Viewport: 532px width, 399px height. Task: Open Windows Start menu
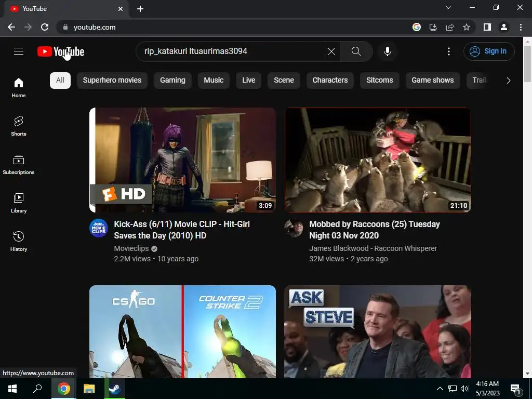click(12, 389)
